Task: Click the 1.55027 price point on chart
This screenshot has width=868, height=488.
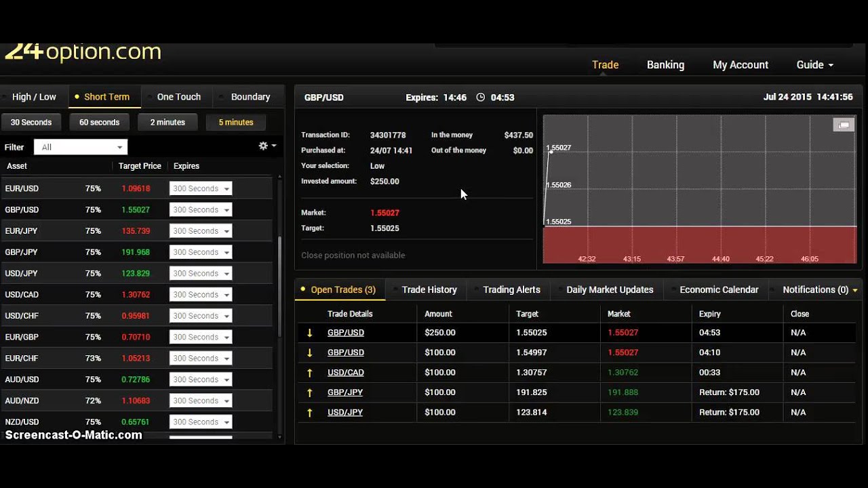Action: tap(550, 151)
